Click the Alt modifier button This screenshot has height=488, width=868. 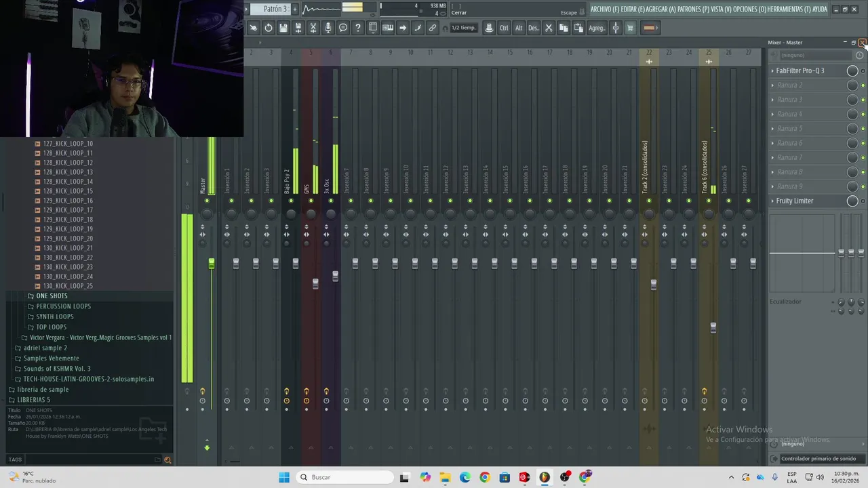(519, 28)
